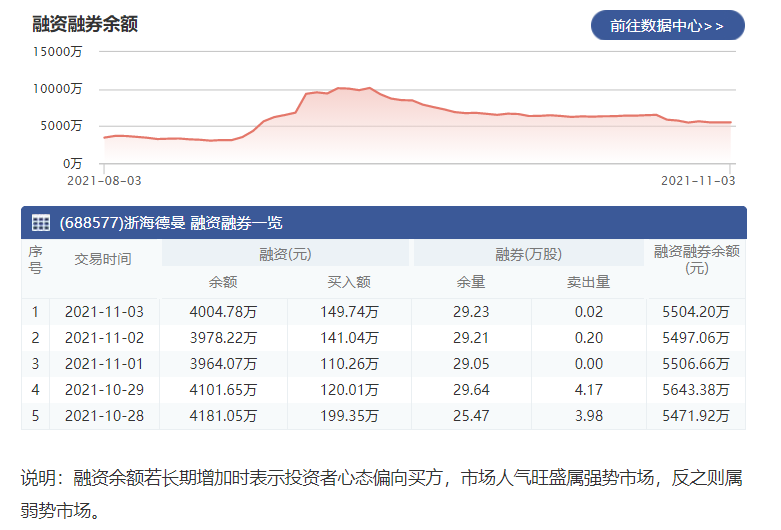
Task: Click the 4181.05万 balance cell
Action: [x=223, y=415]
